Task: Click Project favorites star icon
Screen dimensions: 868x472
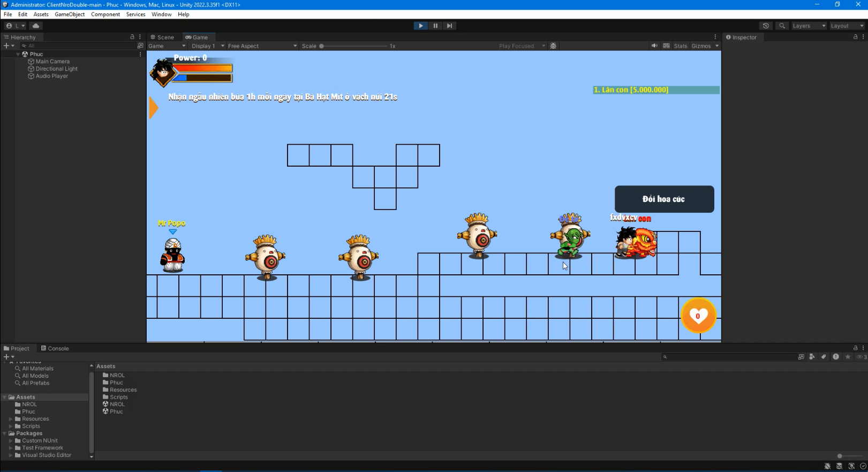Action: point(848,357)
